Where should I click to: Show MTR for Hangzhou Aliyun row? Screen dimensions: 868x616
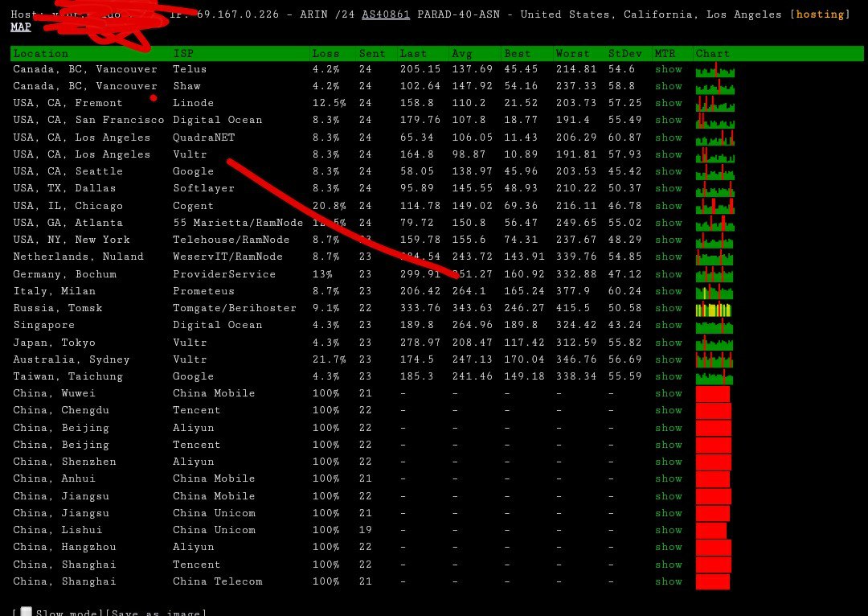tap(668, 548)
